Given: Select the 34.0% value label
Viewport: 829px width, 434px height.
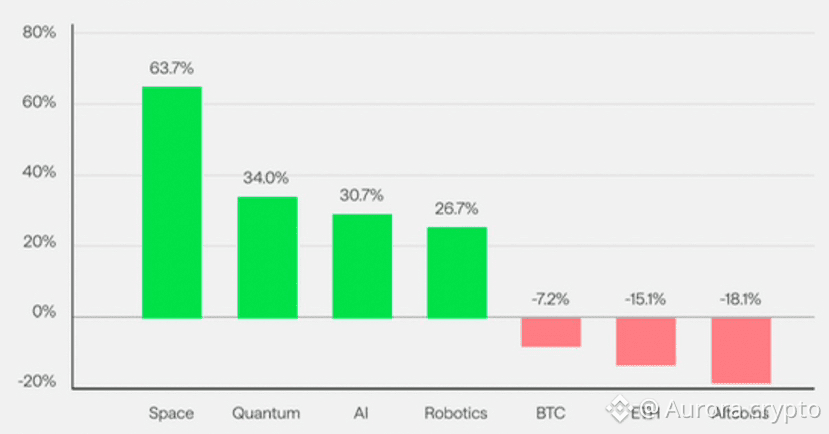Looking at the screenshot, I should [266, 178].
